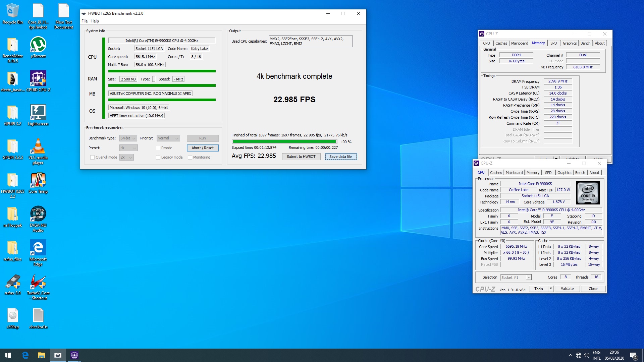Viewport: 644px width, 362px height.
Task: Open the checkra1n file icon
Action: click(38, 318)
